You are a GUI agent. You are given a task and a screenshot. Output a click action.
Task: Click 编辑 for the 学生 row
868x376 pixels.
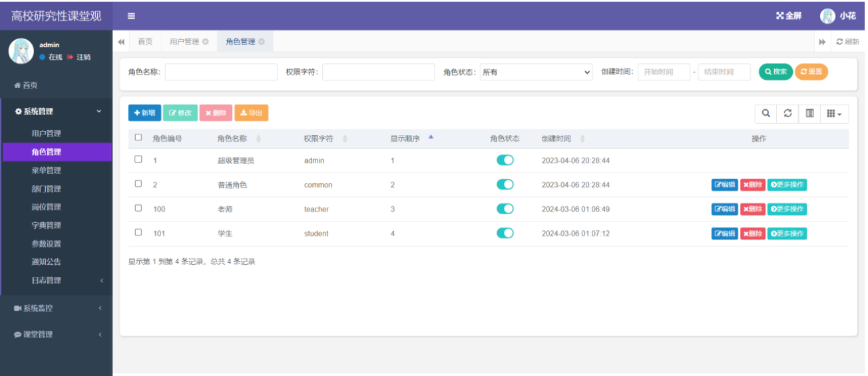click(725, 234)
